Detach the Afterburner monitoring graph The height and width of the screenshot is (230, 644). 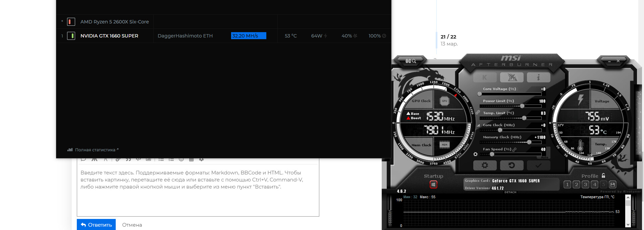(x=510, y=192)
